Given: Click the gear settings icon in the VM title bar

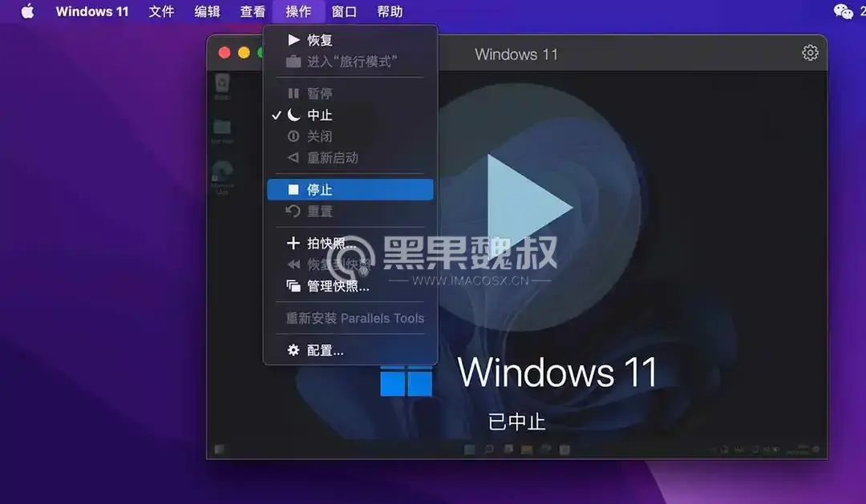Looking at the screenshot, I should click(810, 53).
